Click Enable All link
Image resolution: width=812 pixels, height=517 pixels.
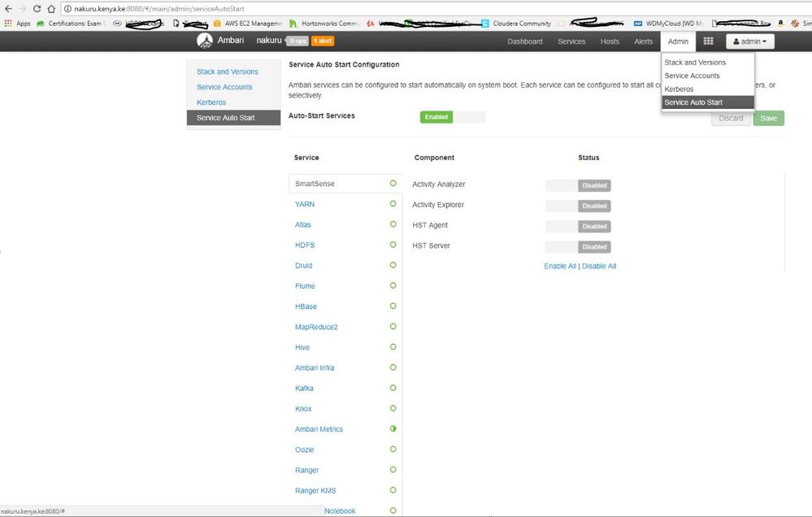tap(560, 266)
